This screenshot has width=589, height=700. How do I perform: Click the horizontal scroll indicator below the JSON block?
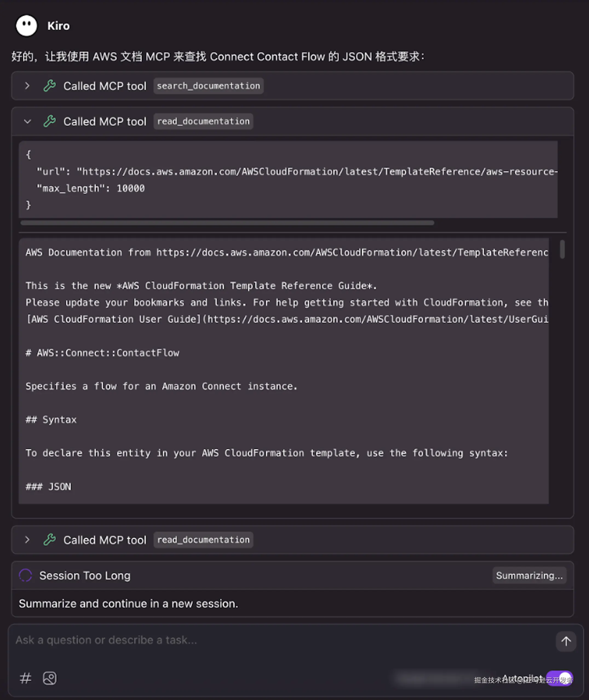[227, 222]
